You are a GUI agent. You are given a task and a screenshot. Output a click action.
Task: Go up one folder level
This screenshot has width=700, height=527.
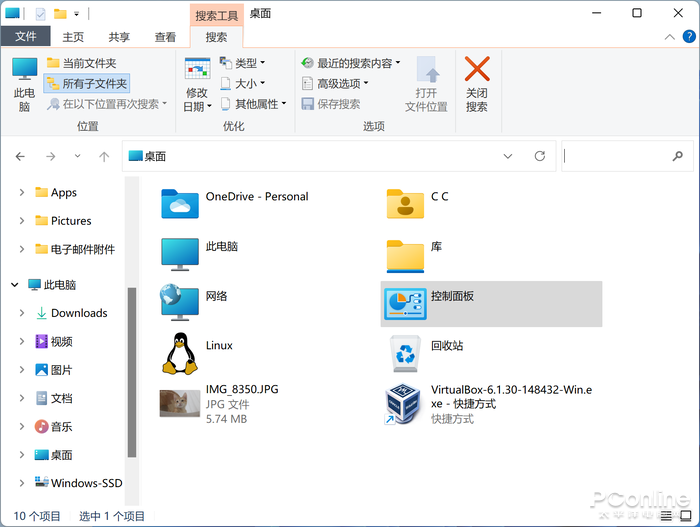click(x=104, y=156)
